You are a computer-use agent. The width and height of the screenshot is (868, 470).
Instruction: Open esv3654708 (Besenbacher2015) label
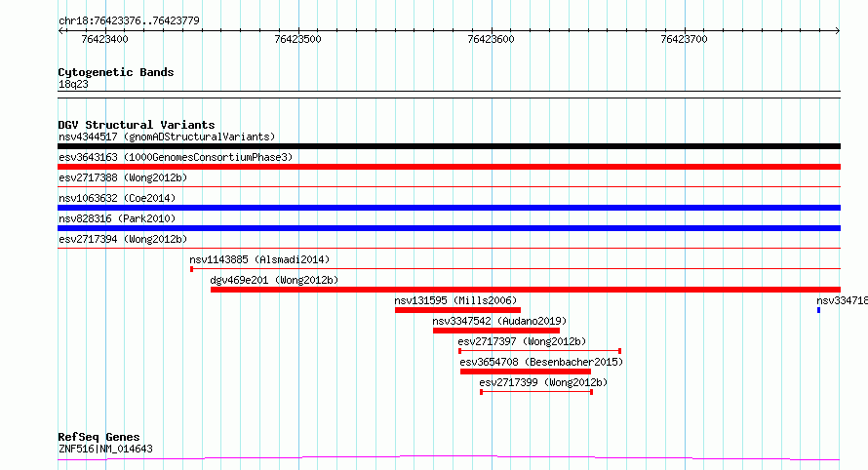pos(541,362)
